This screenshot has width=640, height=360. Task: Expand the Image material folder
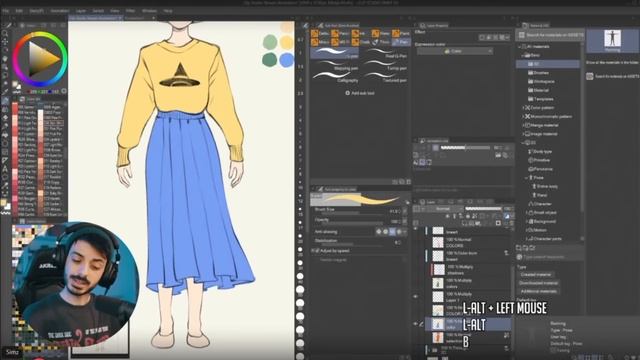524,134
